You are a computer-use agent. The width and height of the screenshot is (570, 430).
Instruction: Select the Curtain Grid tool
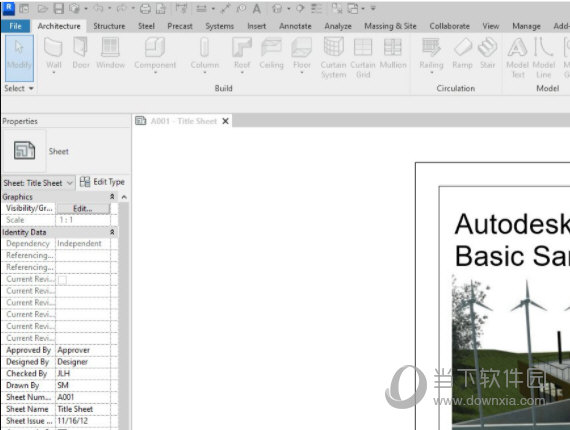(363, 58)
